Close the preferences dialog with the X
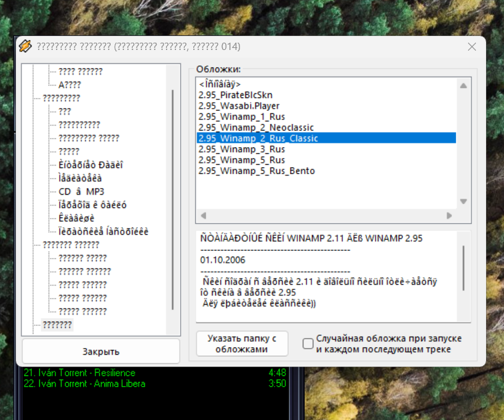 pos(471,47)
